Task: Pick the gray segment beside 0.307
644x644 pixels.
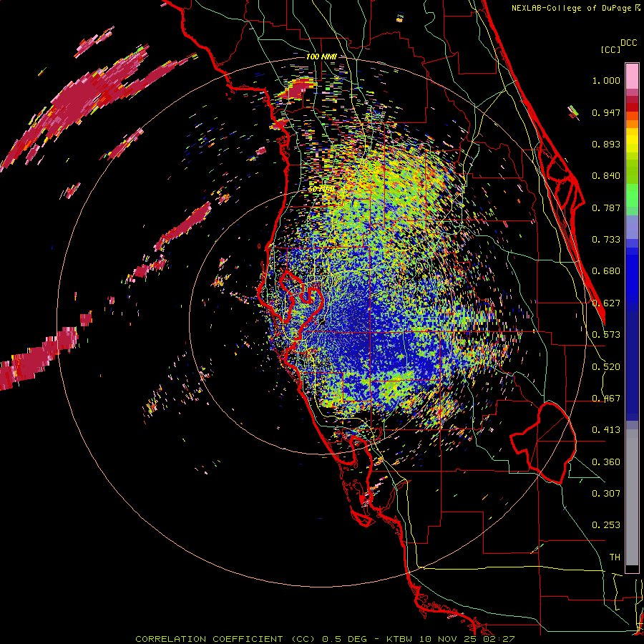Action: (632, 497)
